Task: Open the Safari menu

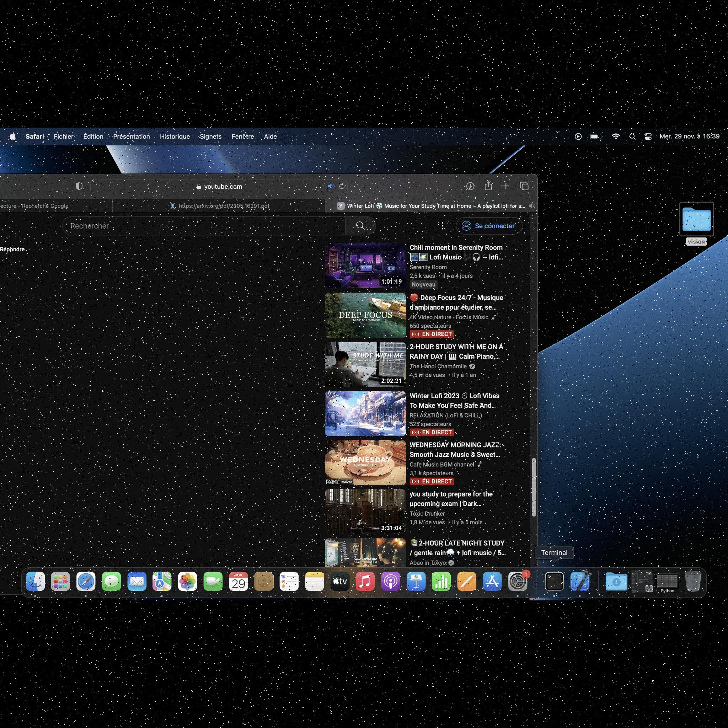Action: [35, 136]
